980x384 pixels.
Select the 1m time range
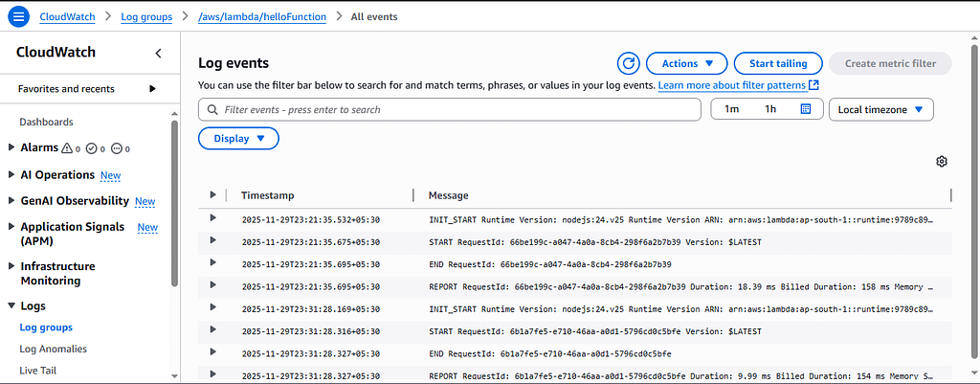pyautogui.click(x=731, y=109)
